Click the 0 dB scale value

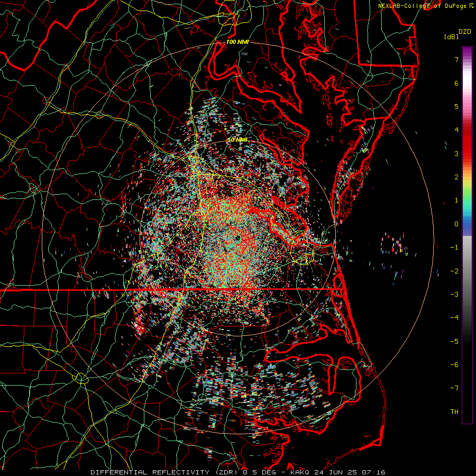[456, 224]
